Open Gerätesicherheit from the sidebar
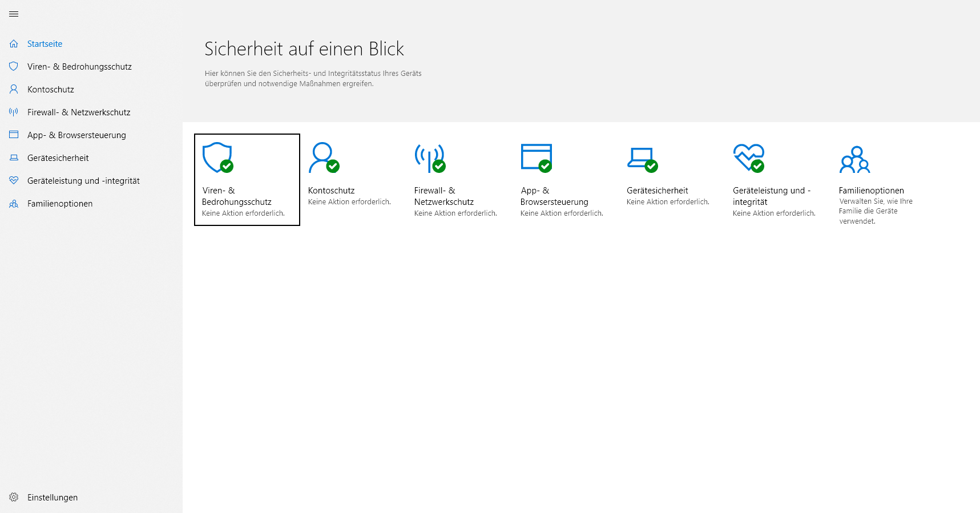Screen dimensions: 980x513 (58, 158)
